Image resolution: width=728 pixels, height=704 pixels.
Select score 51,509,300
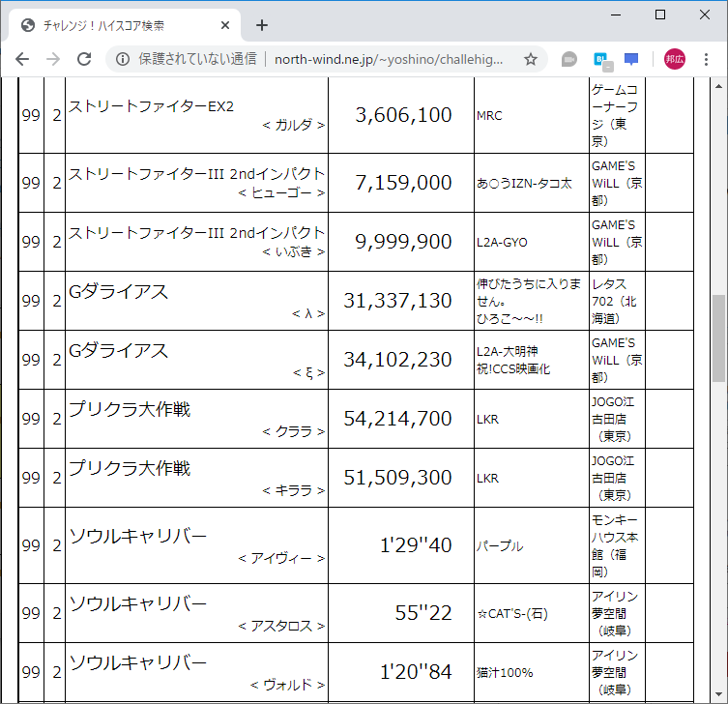397,478
